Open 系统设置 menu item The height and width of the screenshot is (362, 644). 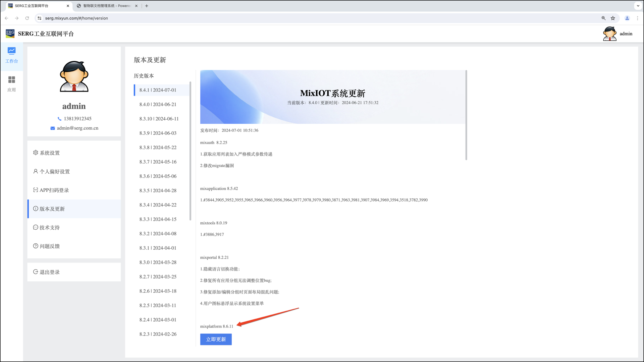tap(50, 153)
